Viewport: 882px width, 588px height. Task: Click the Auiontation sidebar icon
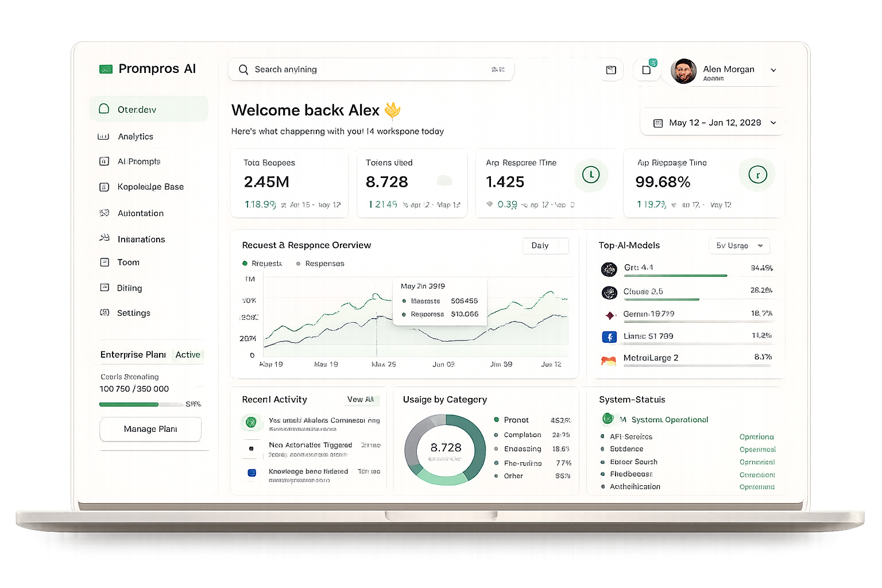[105, 213]
